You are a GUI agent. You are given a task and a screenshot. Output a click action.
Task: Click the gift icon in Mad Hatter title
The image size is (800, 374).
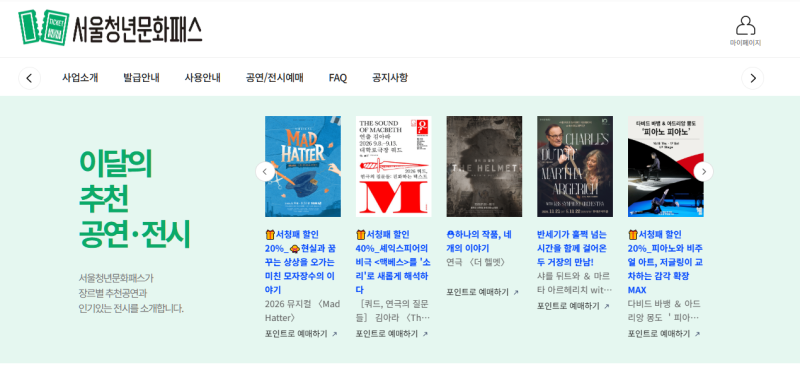point(270,235)
